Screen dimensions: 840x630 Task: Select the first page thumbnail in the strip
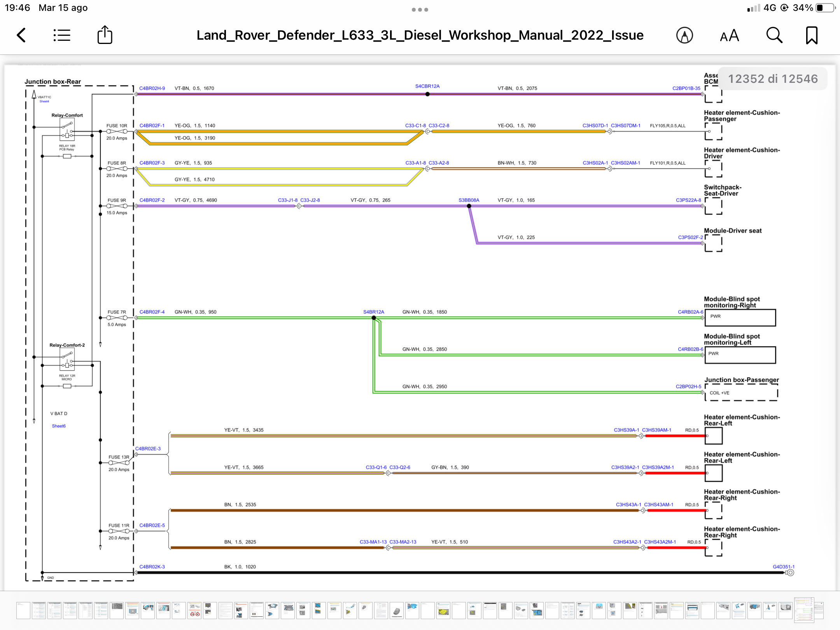pyautogui.click(x=23, y=610)
